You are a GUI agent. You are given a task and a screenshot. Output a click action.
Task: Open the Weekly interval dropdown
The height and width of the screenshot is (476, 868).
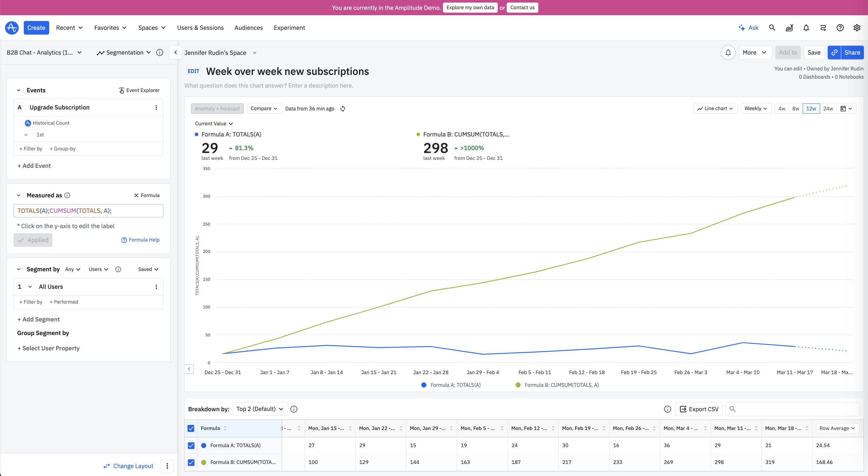click(756, 109)
